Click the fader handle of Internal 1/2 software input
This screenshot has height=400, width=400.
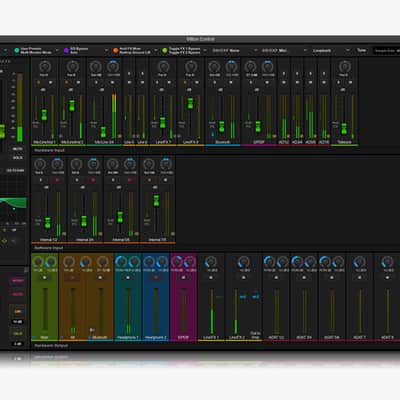click(48, 223)
